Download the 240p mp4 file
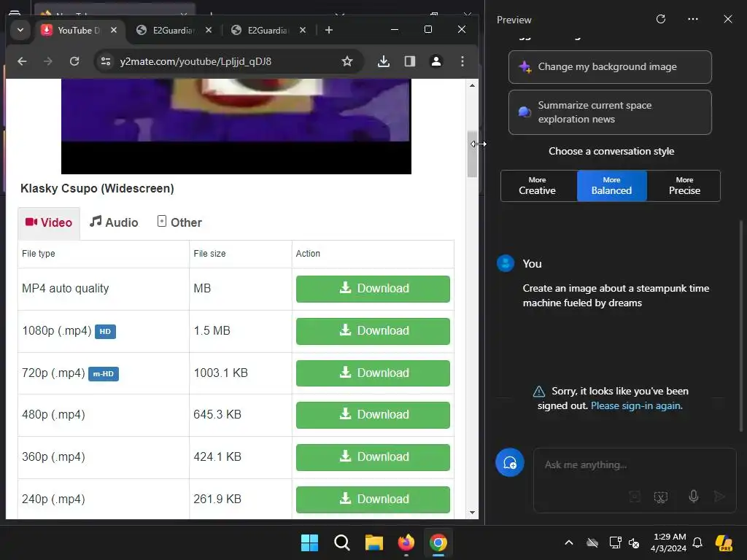 pyautogui.click(x=373, y=499)
